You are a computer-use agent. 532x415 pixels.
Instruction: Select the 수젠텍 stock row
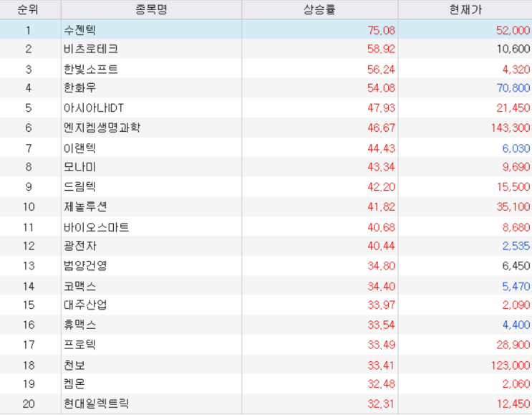[x=266, y=30]
